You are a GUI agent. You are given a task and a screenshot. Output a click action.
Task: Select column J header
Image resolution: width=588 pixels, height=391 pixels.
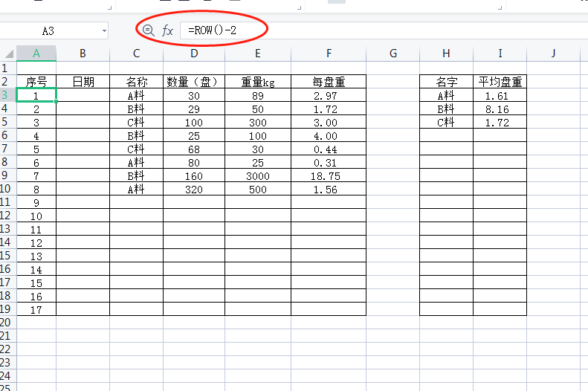tap(554, 54)
